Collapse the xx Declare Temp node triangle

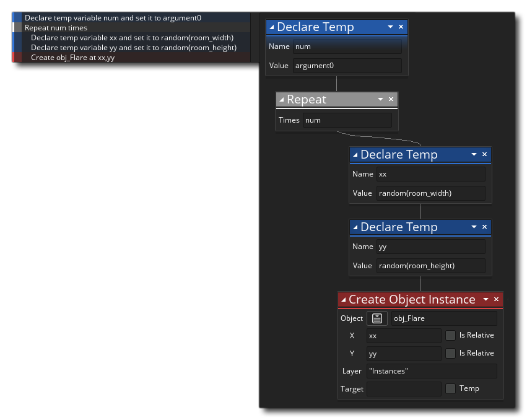tap(355, 155)
